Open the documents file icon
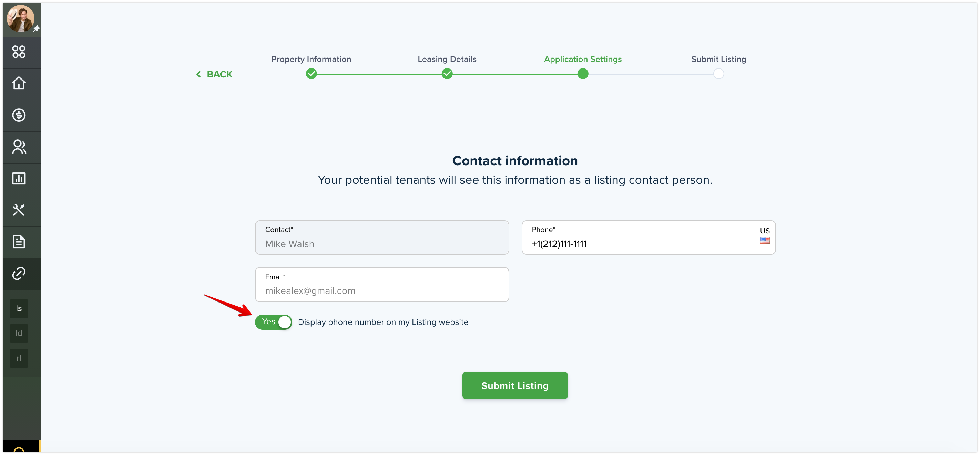 pos(19,242)
